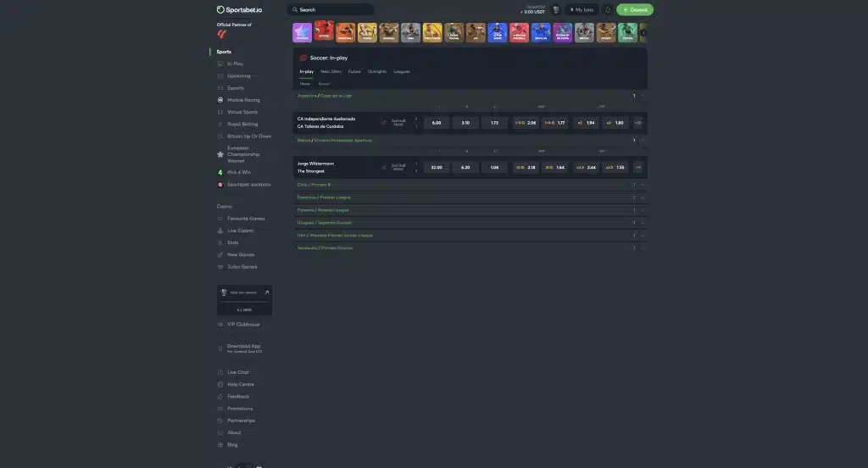Click the green Deposit button
The height and width of the screenshot is (468, 868).
[635, 10]
